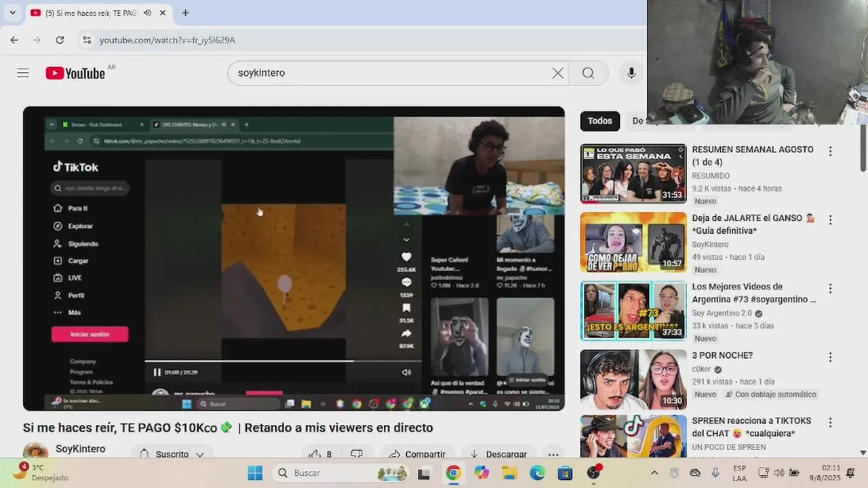Open the tab search chevron dropdown

pos(12,13)
